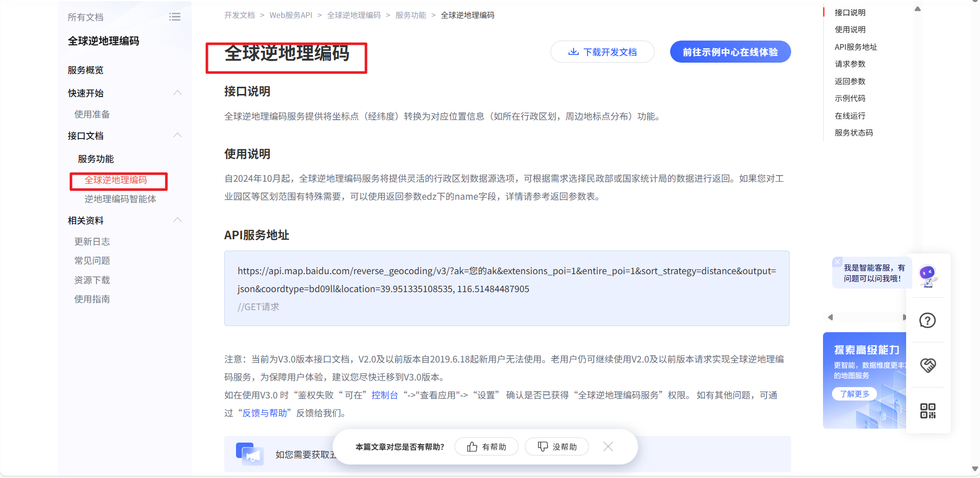980x478 pixels.
Task: Jump to API服务地址 in the page outline
Action: pyautogui.click(x=856, y=47)
